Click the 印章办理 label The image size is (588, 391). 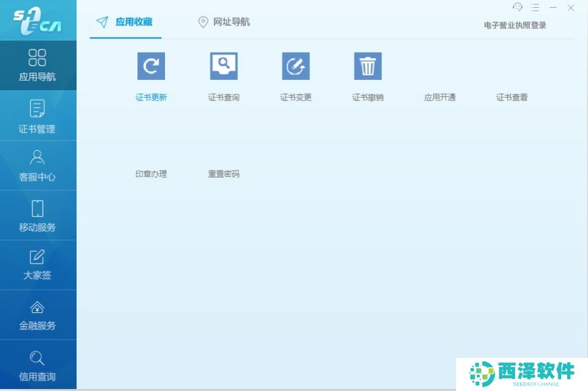(x=151, y=174)
